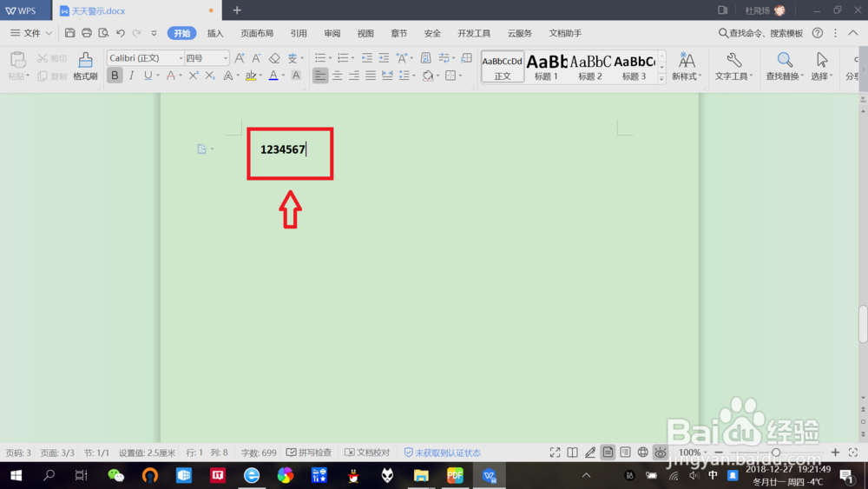Image resolution: width=868 pixels, height=489 pixels.
Task: Set justified text alignment
Action: 371,76
